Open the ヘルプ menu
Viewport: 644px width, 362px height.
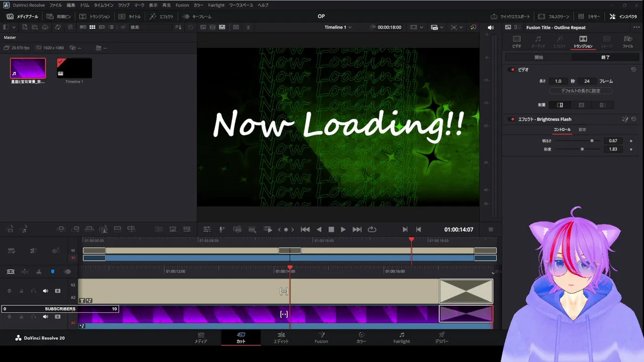click(x=263, y=5)
